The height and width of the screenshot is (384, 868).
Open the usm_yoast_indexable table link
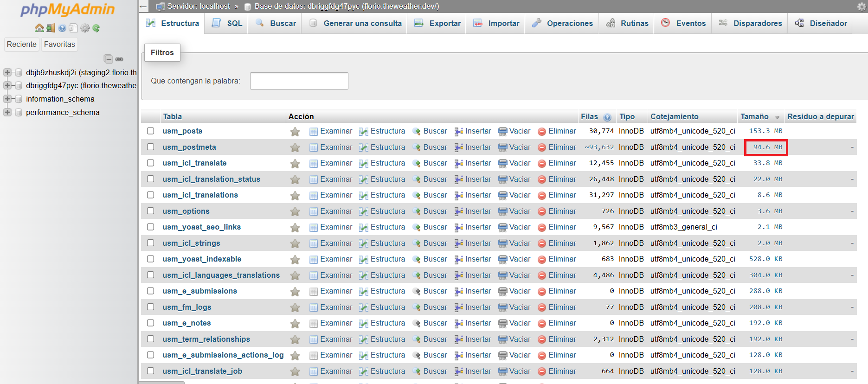click(x=202, y=259)
